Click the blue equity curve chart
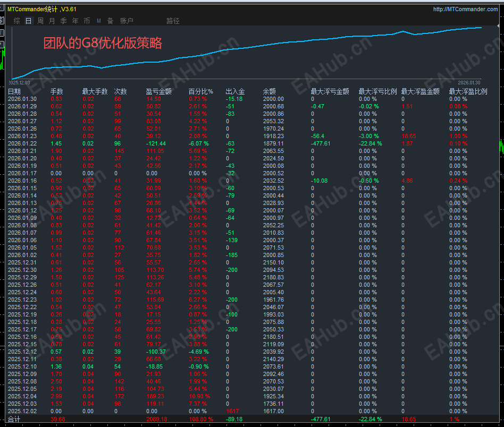 (247, 53)
